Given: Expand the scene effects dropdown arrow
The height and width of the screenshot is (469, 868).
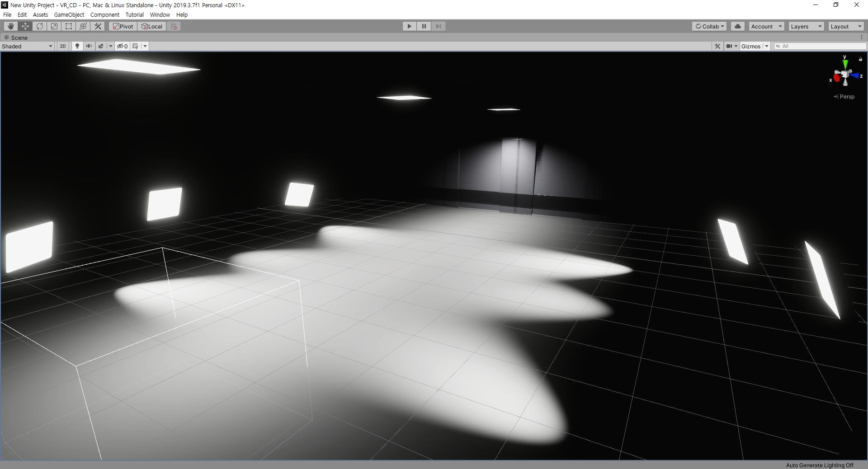Looking at the screenshot, I should point(111,46).
